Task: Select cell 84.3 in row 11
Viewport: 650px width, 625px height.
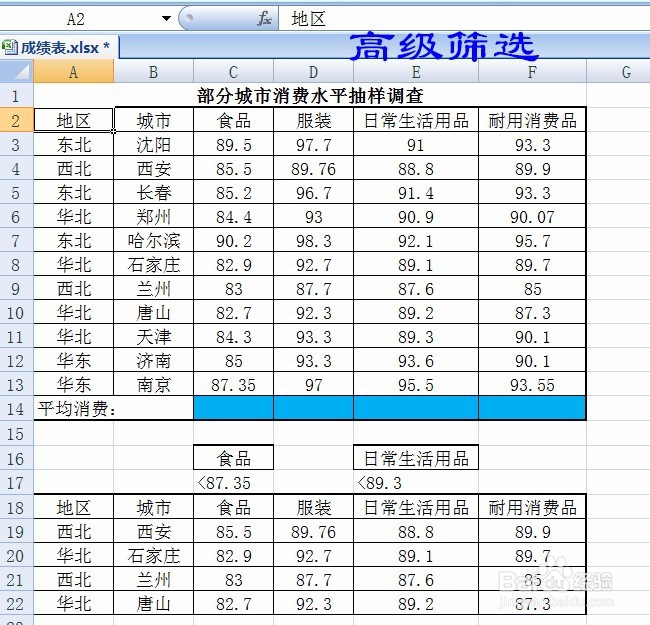Action: click(x=233, y=337)
